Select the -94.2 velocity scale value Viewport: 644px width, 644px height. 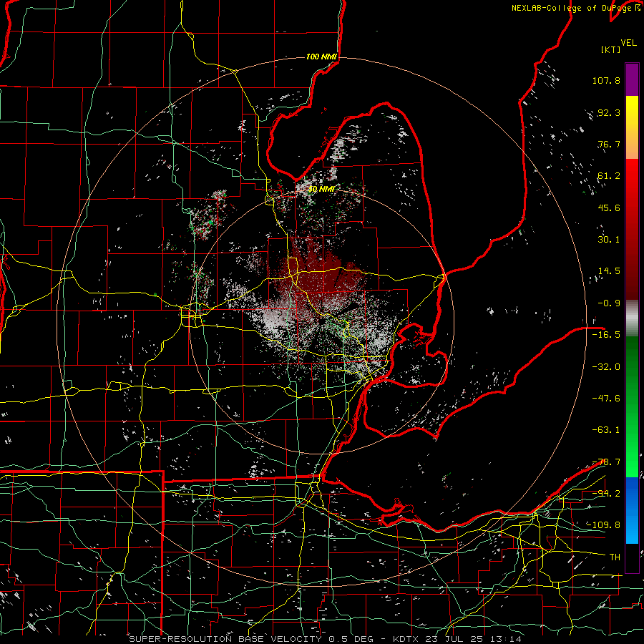pos(606,494)
